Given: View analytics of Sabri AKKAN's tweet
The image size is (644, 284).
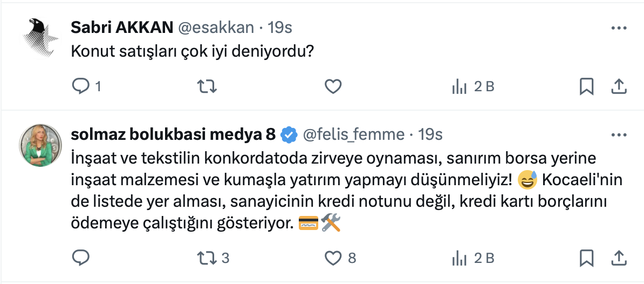Looking at the screenshot, I should [x=458, y=86].
